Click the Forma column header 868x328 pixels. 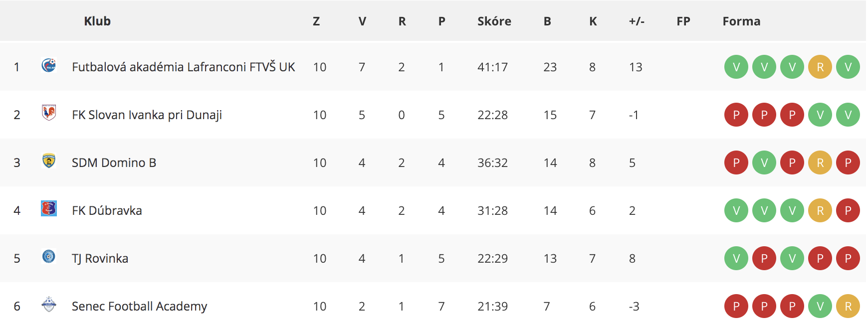[x=741, y=21]
